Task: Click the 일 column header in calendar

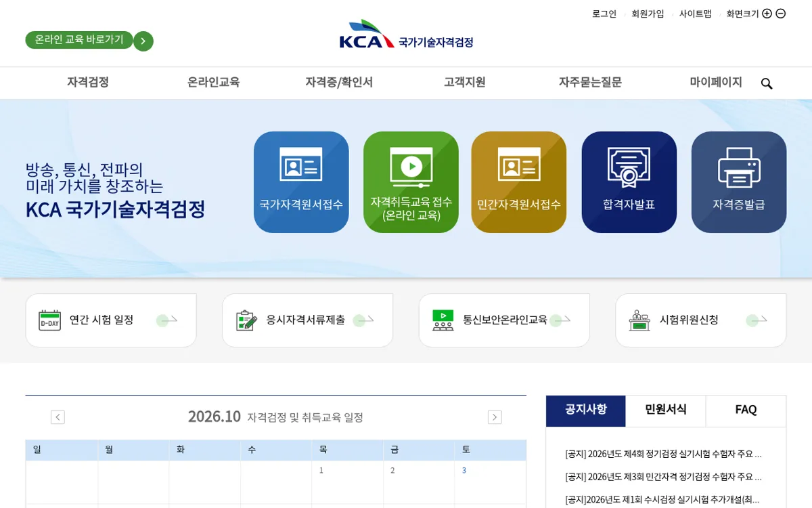Action: [x=62, y=450]
